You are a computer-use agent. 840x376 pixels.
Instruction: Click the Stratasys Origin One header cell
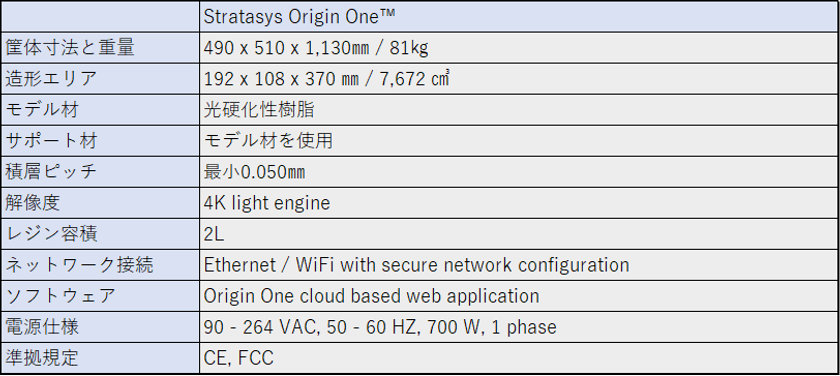(519, 17)
